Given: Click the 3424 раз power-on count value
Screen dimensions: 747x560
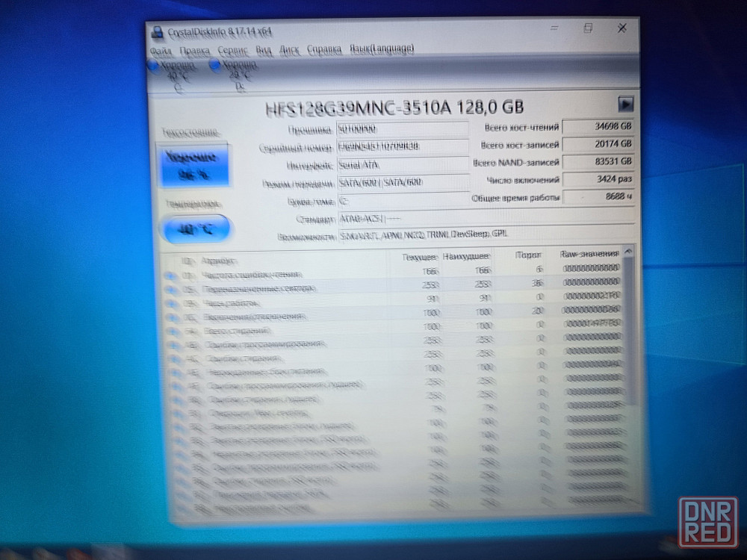Looking at the screenshot, I should click(598, 179).
